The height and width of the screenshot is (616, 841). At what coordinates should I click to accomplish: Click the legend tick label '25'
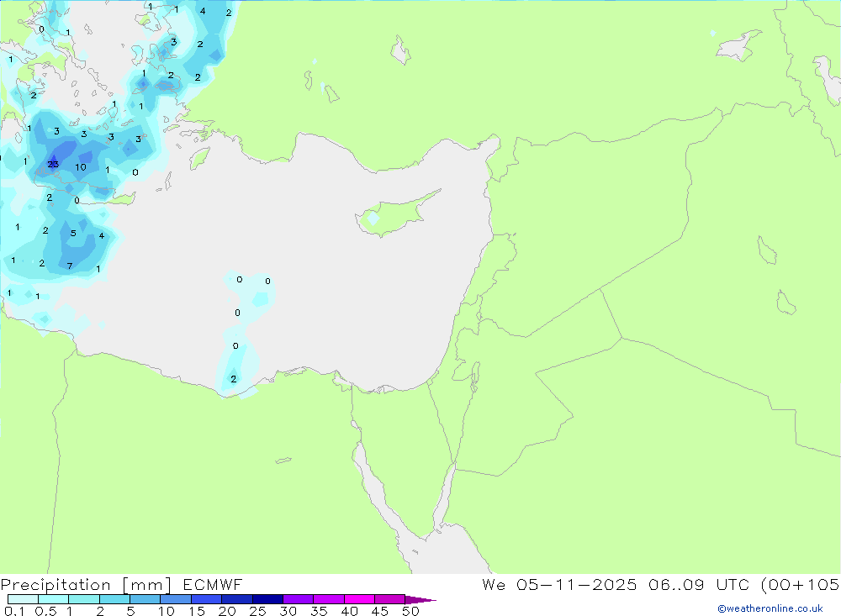258,611
